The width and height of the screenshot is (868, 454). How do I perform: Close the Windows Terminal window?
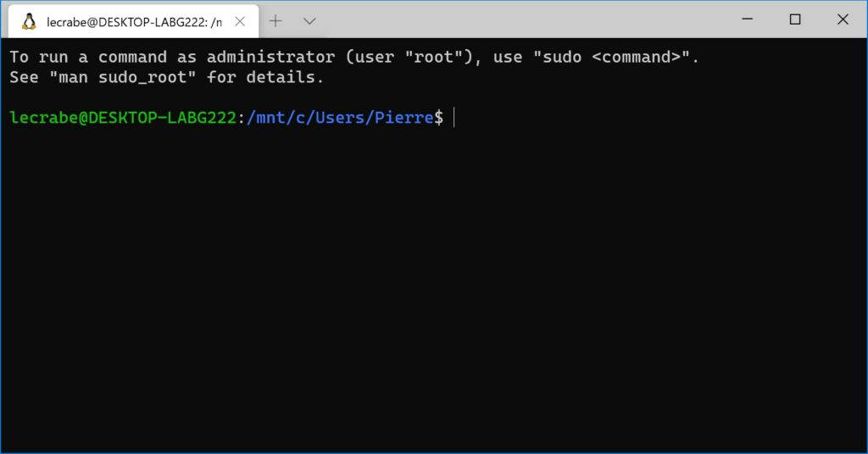[x=843, y=19]
